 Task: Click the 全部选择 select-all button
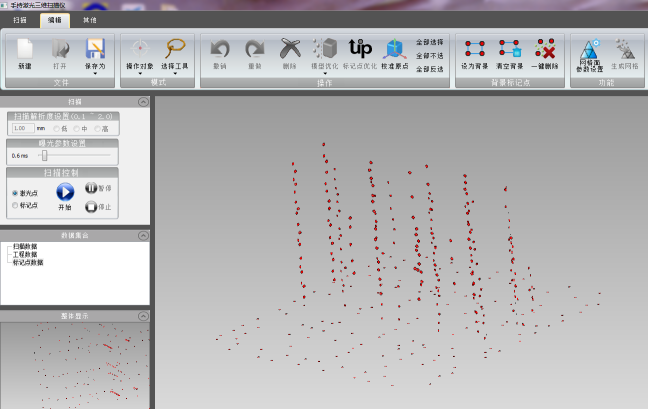pos(430,42)
